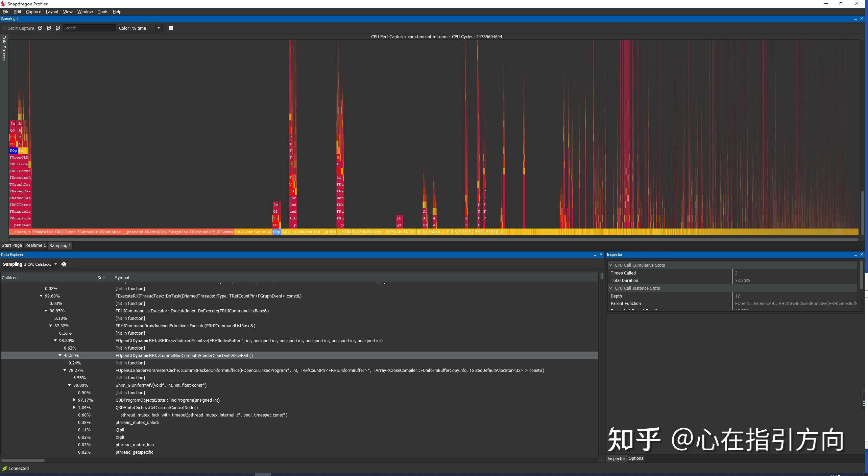Click the zoom out magnifier icon
The image size is (868, 476).
49,28
